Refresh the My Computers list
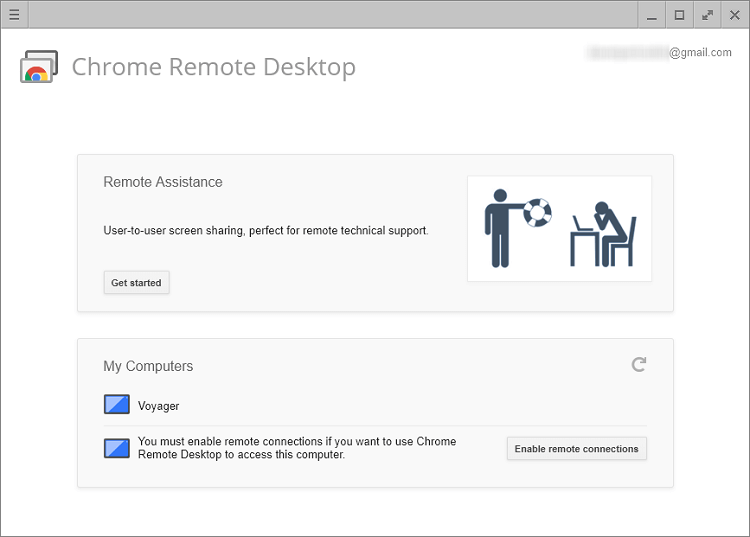The height and width of the screenshot is (537, 750). pyautogui.click(x=639, y=364)
